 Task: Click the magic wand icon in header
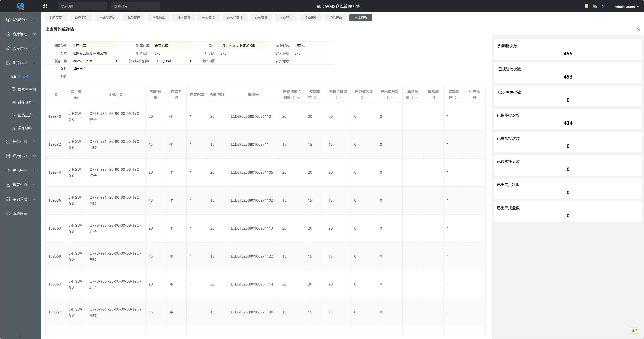click(603, 6)
